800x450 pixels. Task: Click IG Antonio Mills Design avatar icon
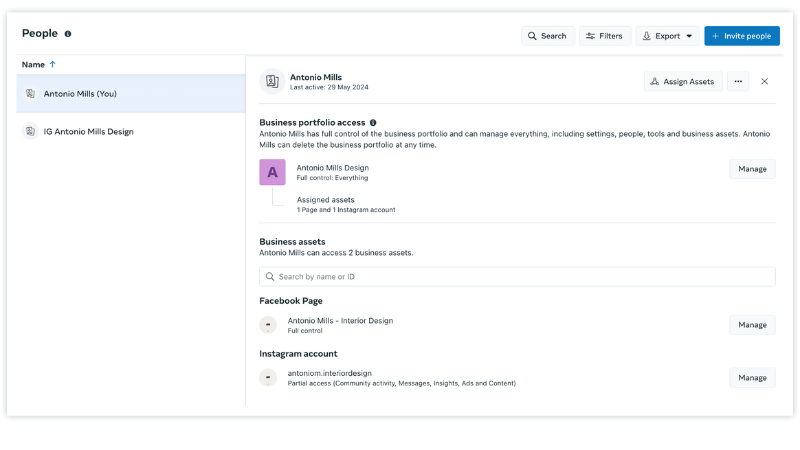pos(31,131)
